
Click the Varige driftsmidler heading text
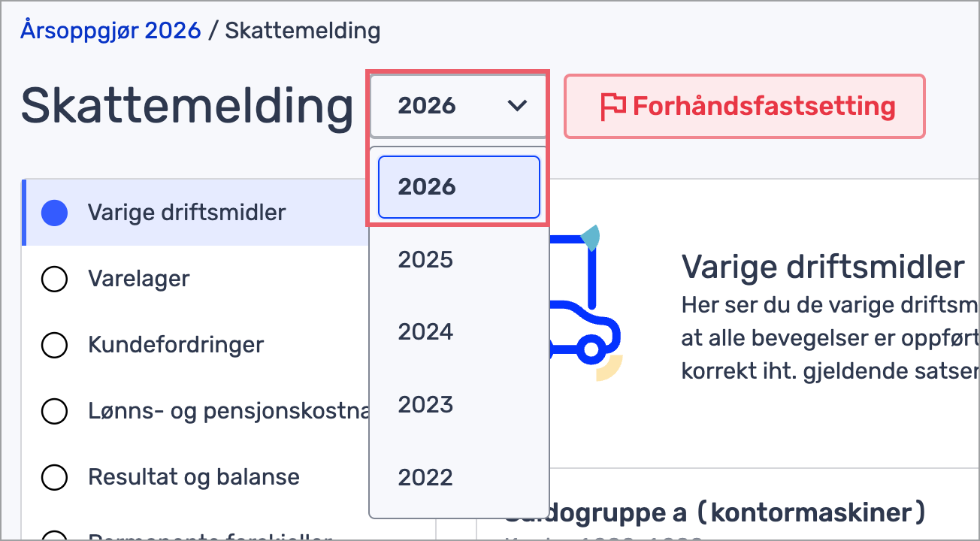tap(823, 267)
